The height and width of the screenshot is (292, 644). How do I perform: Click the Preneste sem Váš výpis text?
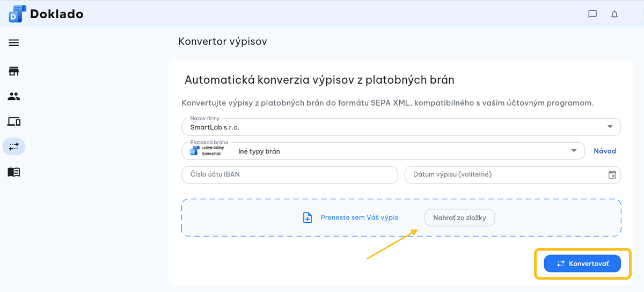pos(360,217)
